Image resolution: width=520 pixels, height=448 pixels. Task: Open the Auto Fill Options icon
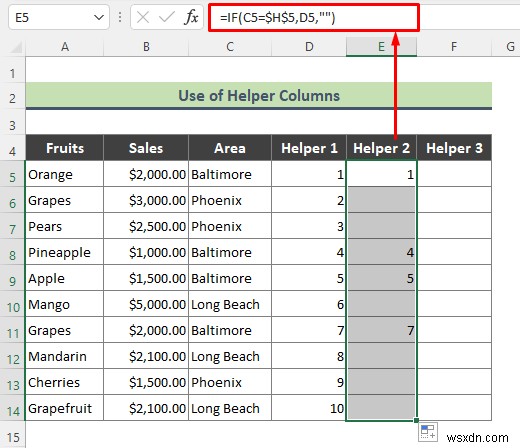pyautogui.click(x=428, y=432)
